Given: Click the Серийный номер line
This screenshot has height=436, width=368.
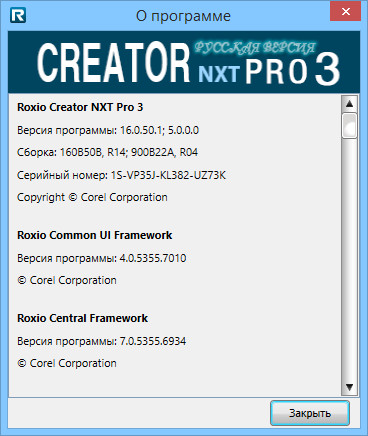Looking at the screenshot, I should (x=121, y=175).
